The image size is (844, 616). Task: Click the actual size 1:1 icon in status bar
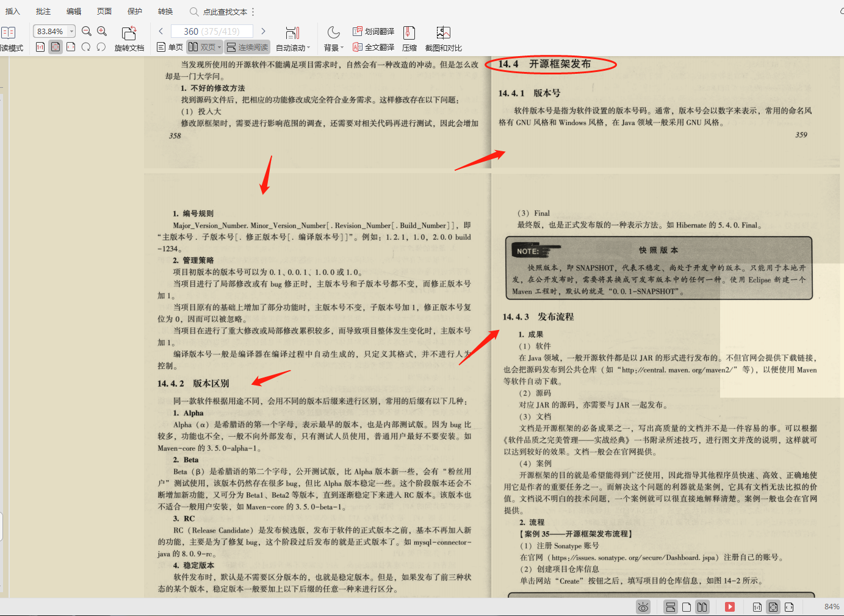coord(757,607)
